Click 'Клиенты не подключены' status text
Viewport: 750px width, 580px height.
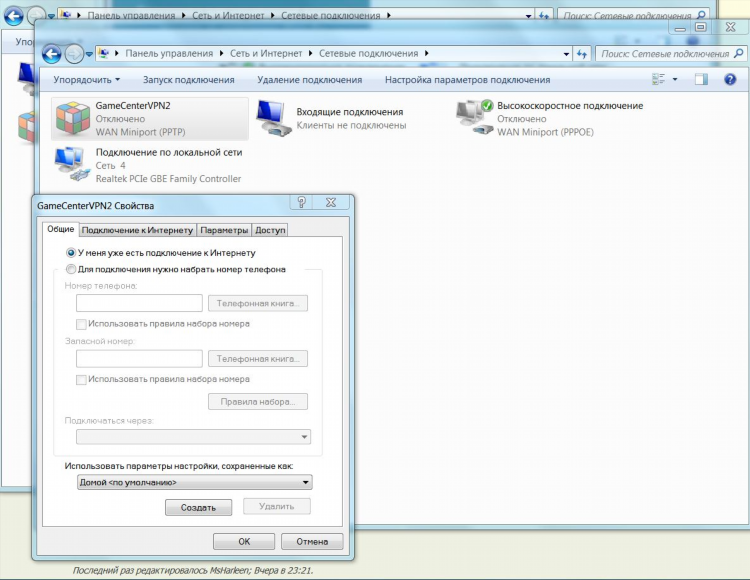tap(351, 125)
